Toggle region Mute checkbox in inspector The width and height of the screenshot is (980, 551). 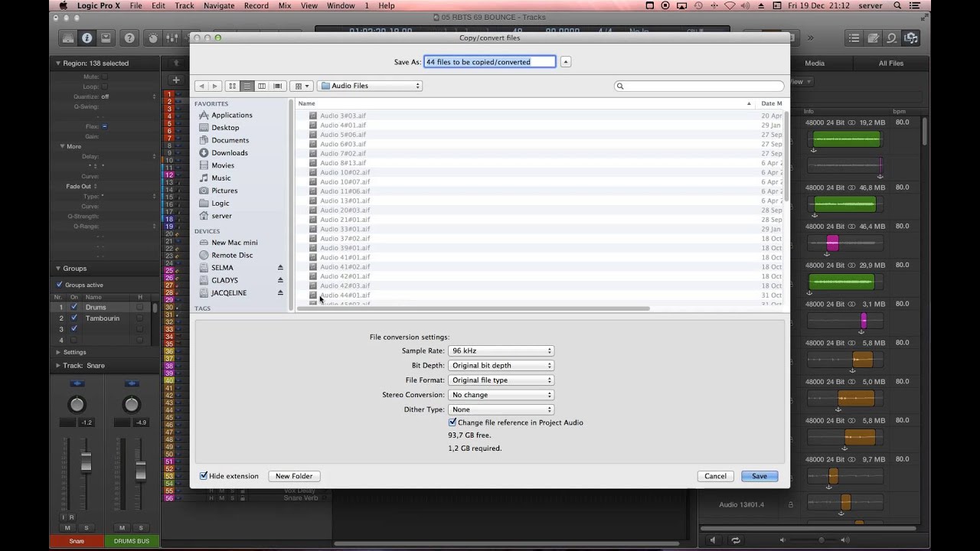[x=104, y=77]
